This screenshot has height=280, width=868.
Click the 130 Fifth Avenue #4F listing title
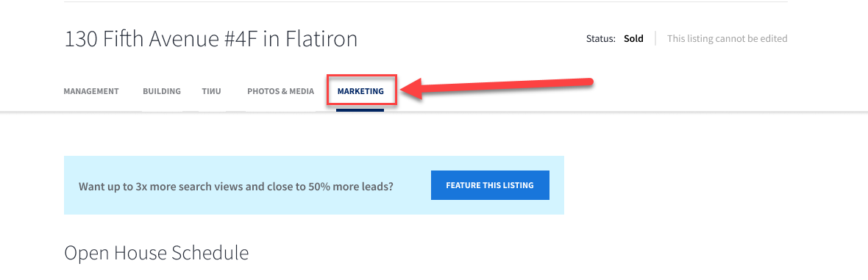point(211,39)
